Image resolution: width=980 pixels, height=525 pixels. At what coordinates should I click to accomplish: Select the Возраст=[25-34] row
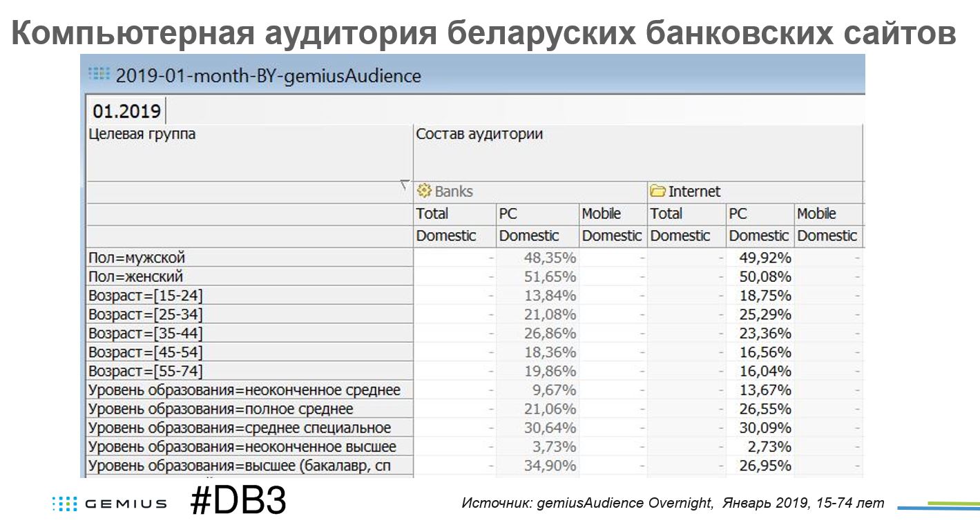click(x=146, y=314)
